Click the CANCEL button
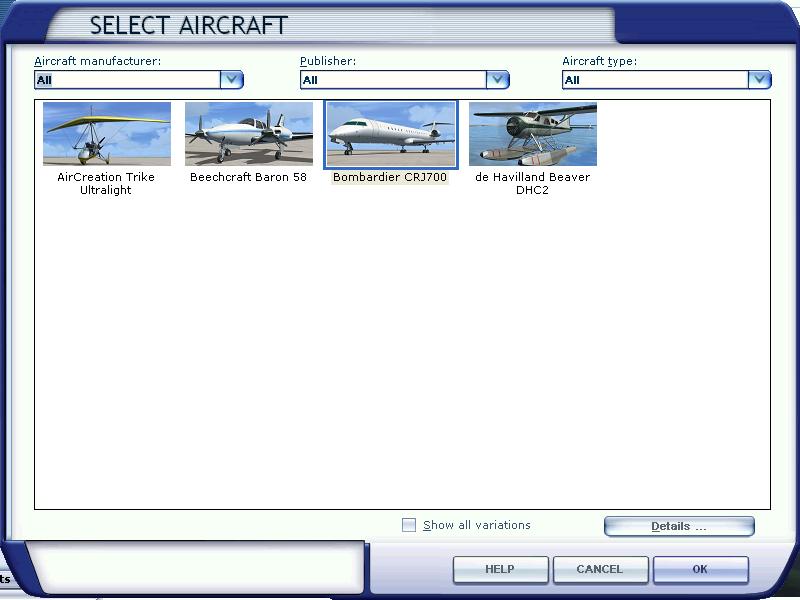The width and height of the screenshot is (800, 600). tap(601, 569)
